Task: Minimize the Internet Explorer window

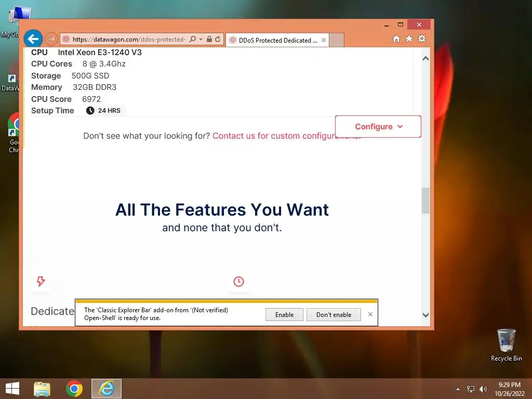Action: pos(386,25)
